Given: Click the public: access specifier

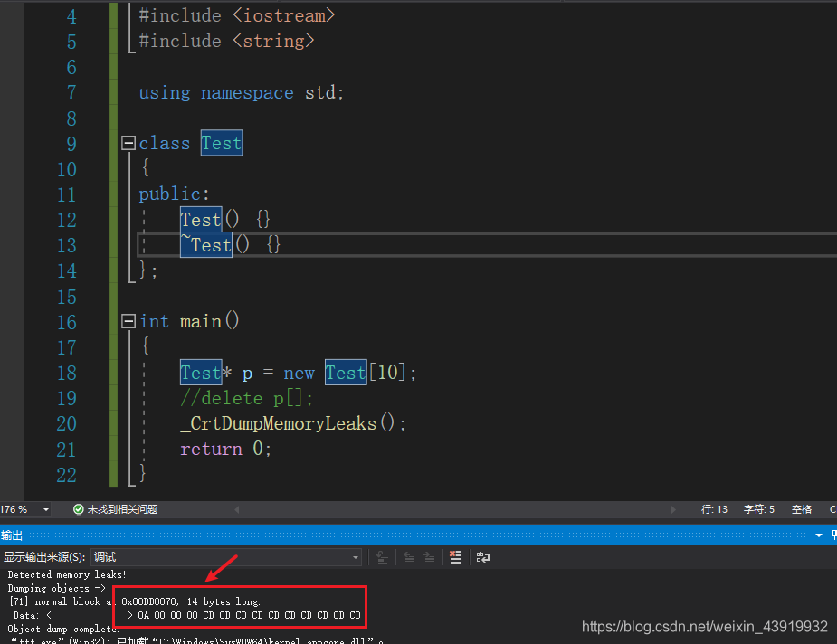Looking at the screenshot, I should pyautogui.click(x=174, y=194).
